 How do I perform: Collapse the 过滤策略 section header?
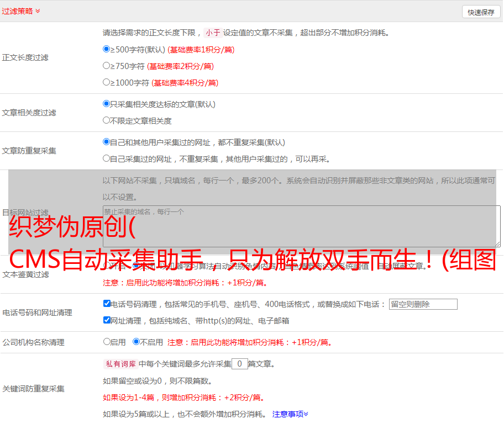pyautogui.click(x=21, y=11)
